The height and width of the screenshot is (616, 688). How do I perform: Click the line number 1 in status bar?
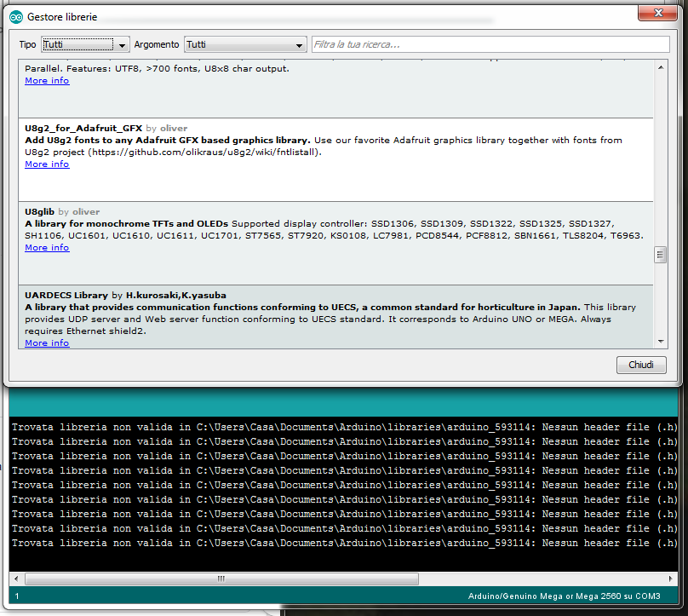coord(17,596)
